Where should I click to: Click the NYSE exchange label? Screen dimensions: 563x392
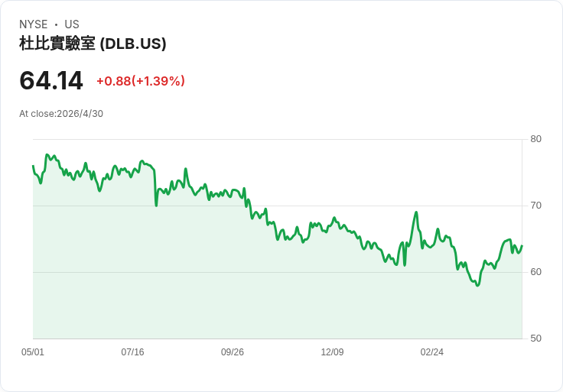(x=34, y=24)
